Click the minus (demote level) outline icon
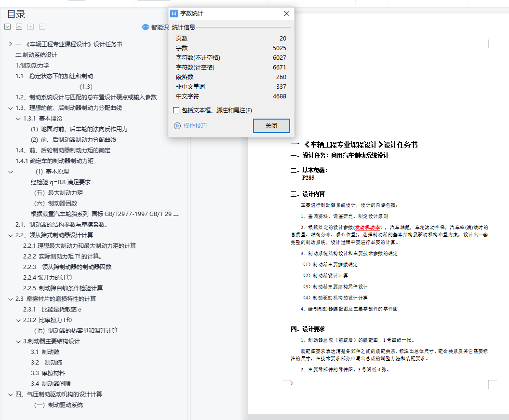 [42, 27]
